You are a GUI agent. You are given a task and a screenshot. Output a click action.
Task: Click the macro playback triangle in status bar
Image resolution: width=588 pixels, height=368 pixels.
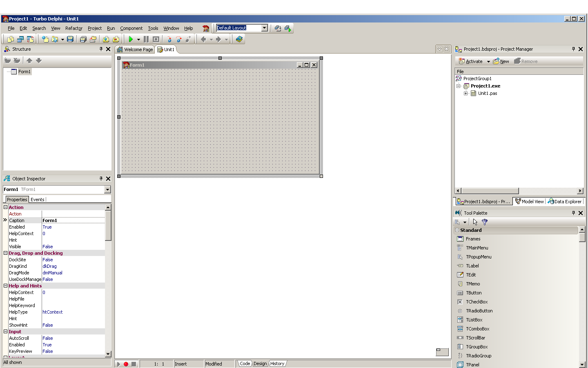[118, 364]
